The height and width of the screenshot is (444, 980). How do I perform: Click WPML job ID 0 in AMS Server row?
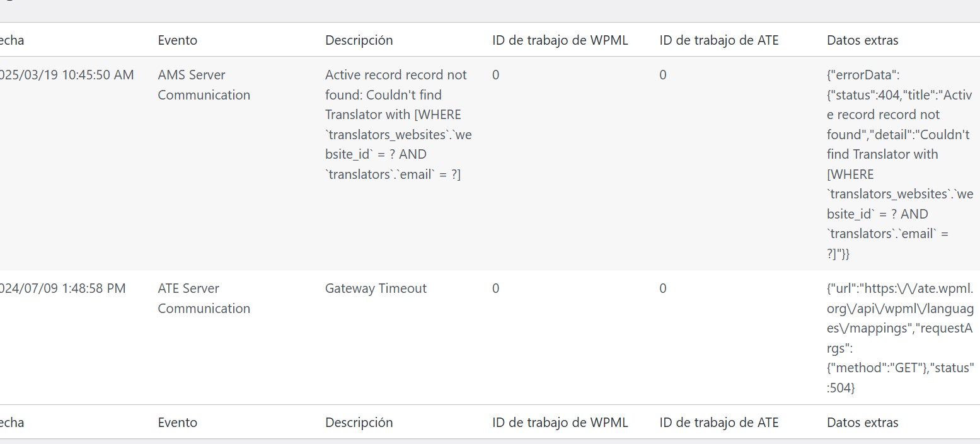495,75
